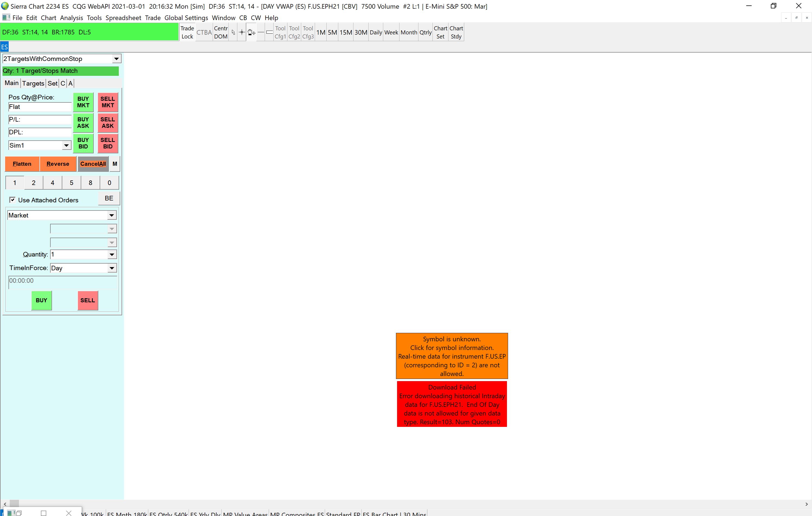Activate the hand interactive scroll tool
Viewport: 812px width, 516px height.
(x=251, y=33)
